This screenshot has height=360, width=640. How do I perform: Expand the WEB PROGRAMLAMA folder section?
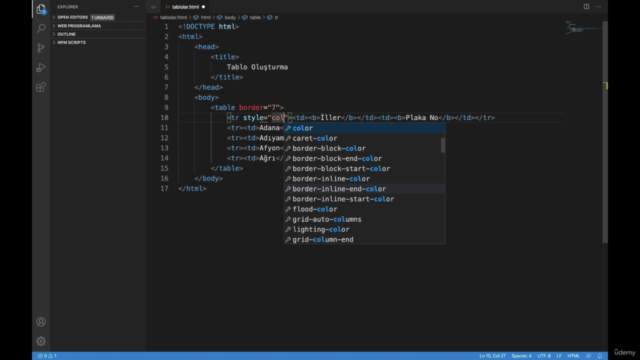tap(98, 26)
